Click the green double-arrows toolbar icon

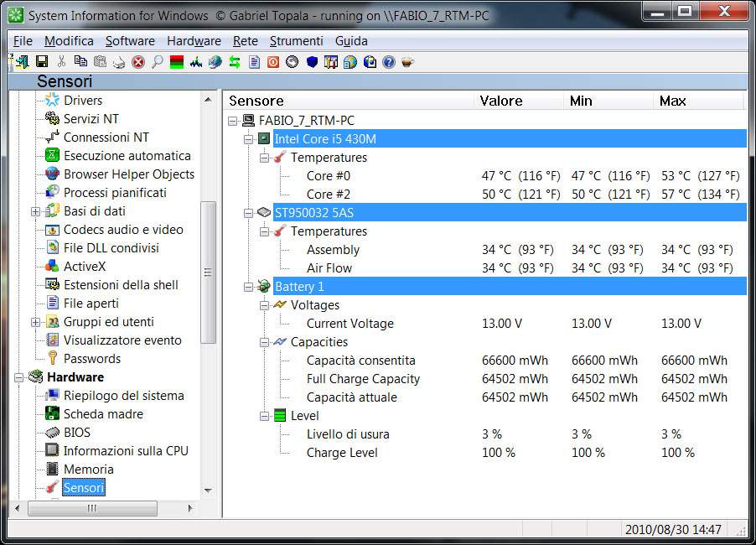235,62
